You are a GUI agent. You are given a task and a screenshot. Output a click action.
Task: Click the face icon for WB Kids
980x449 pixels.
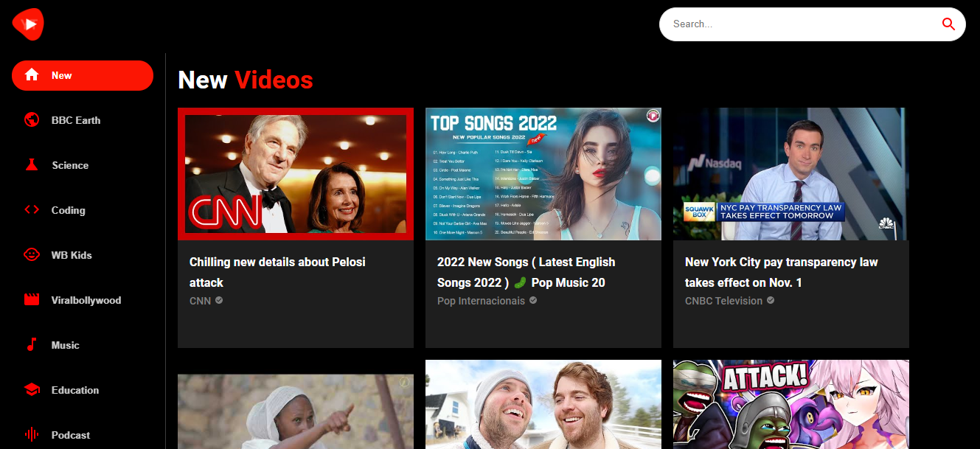click(32, 255)
